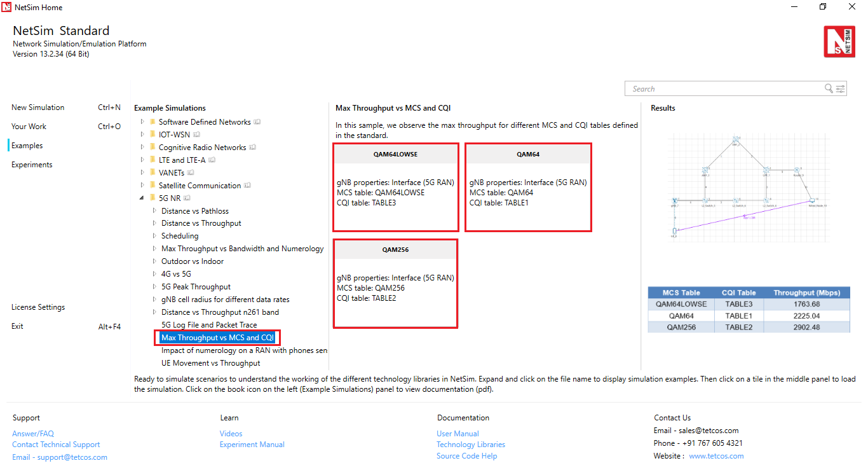Open Software Defined Networks documentation book icon
This screenshot has height=463, width=868.
[x=257, y=122]
